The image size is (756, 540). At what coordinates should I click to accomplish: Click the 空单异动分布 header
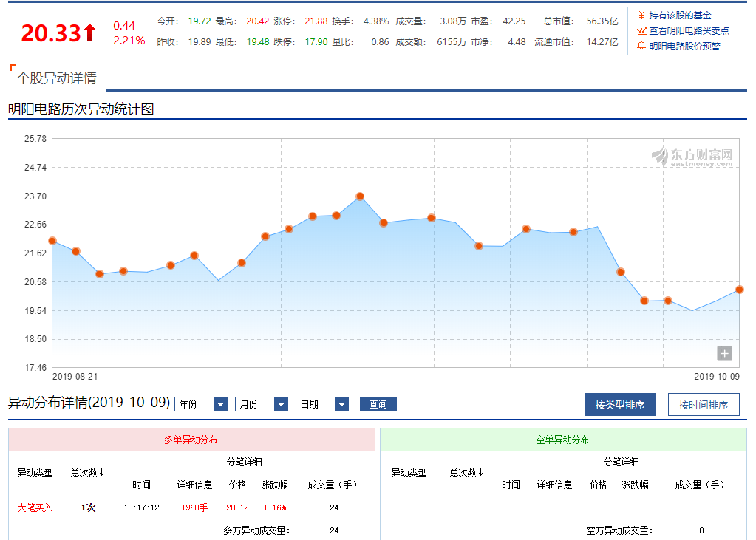coord(562,440)
